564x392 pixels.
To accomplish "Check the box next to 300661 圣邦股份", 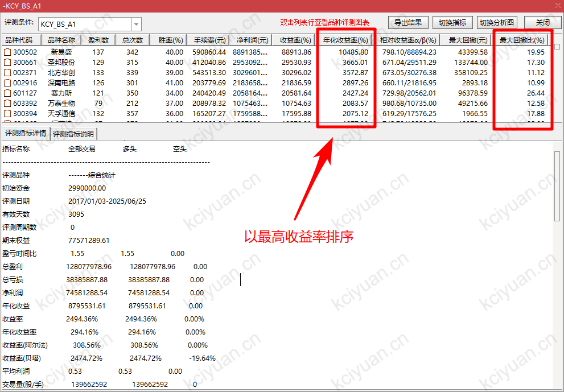I will tap(7, 63).
